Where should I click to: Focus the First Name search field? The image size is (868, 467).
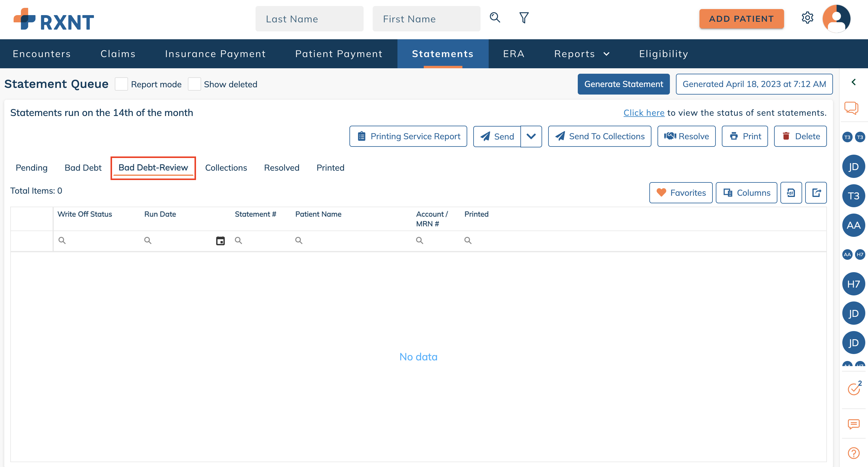coord(426,19)
